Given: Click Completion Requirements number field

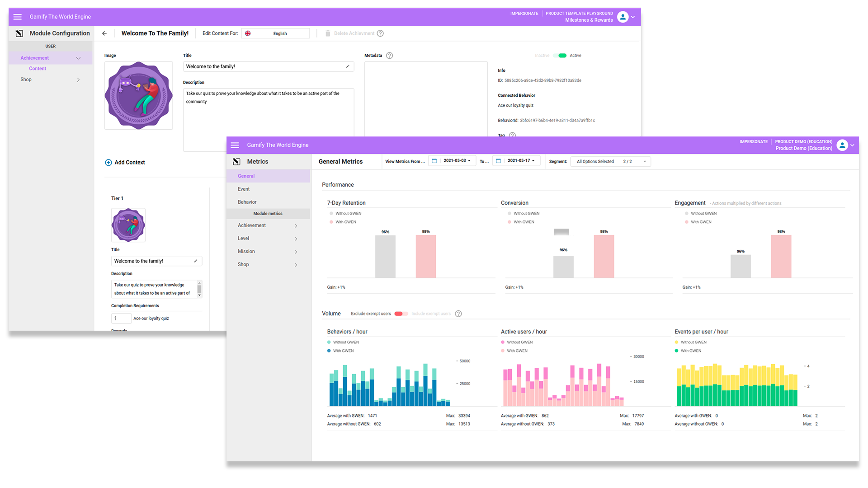Looking at the screenshot, I should [121, 319].
